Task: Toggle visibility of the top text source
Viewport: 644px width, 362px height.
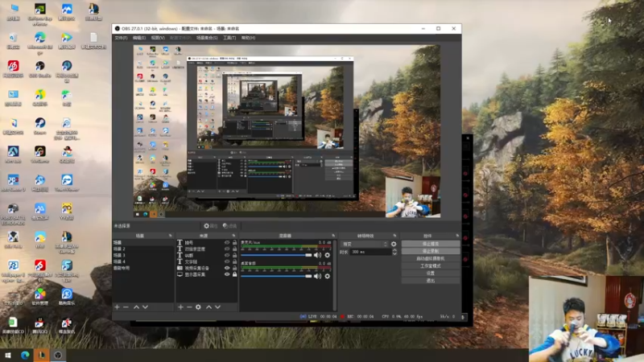Action: 227,243
